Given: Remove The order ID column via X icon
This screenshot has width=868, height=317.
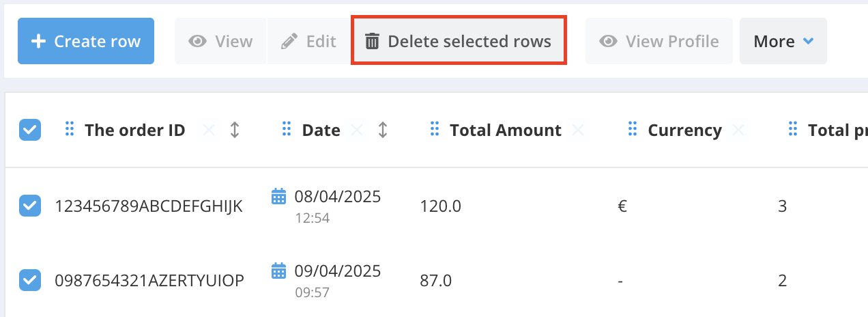Looking at the screenshot, I should (x=209, y=130).
